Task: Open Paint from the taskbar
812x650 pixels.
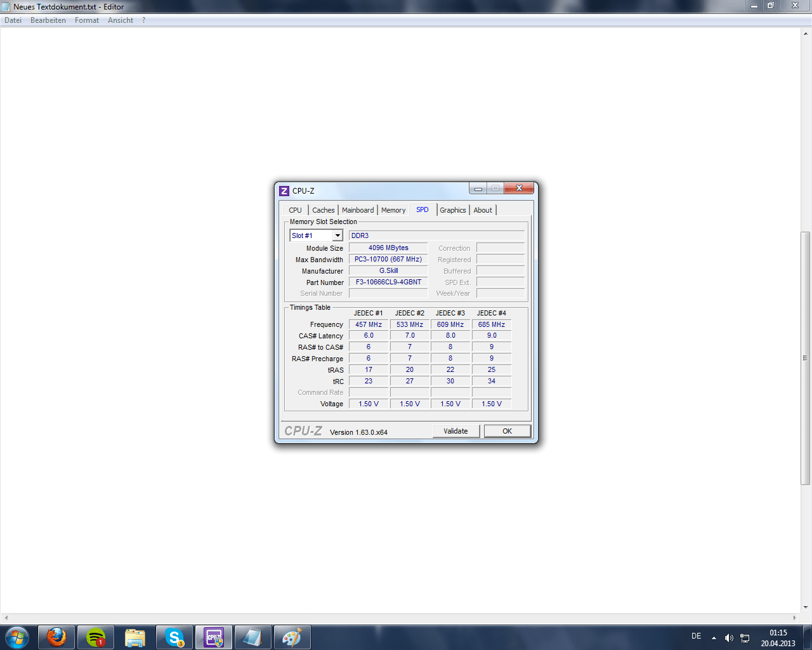Action: [292, 637]
